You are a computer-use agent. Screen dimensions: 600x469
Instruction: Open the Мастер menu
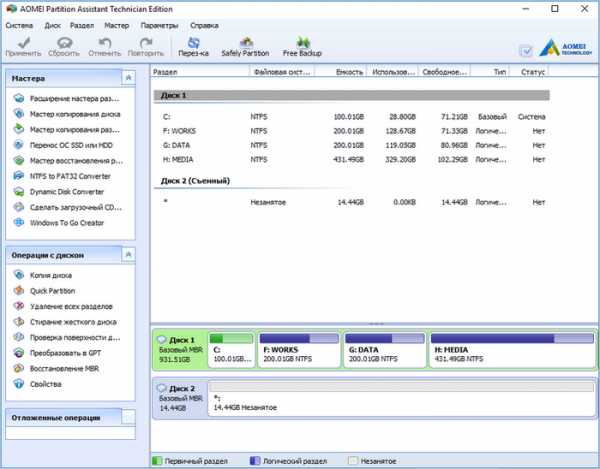[x=117, y=26]
